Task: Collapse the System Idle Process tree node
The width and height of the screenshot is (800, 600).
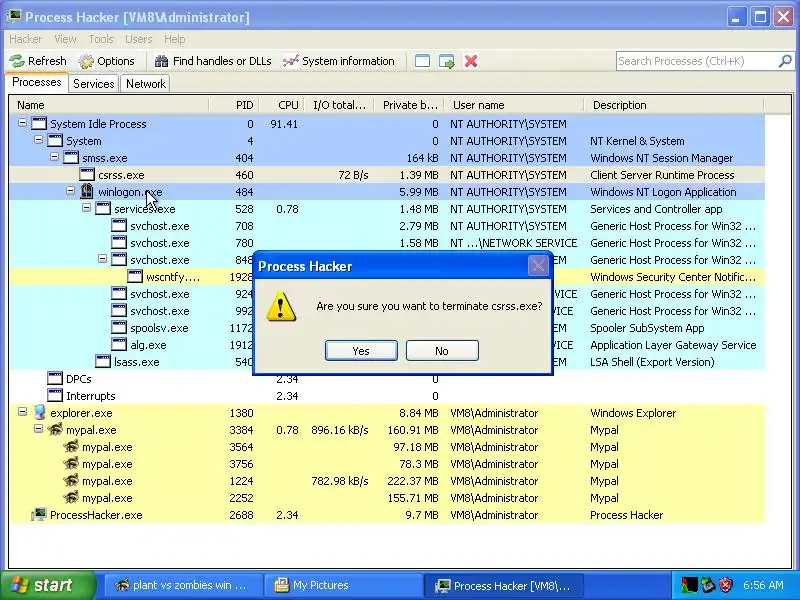Action: pyautogui.click(x=22, y=122)
